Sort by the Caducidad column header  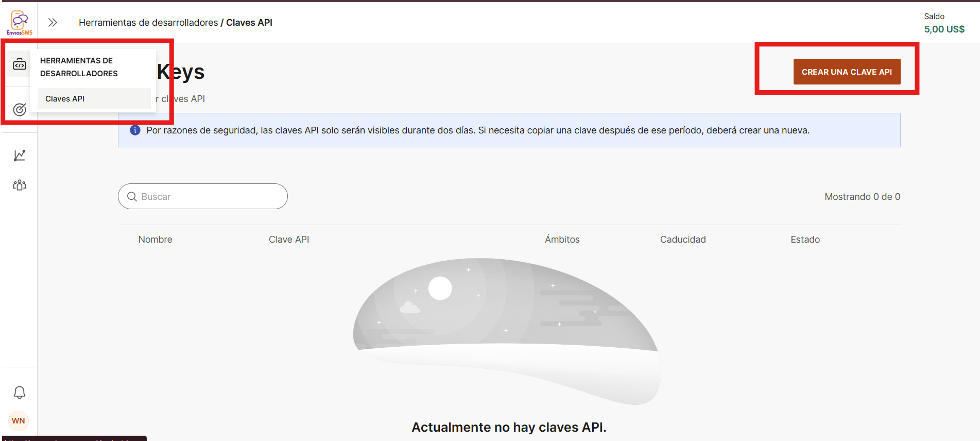coord(683,240)
